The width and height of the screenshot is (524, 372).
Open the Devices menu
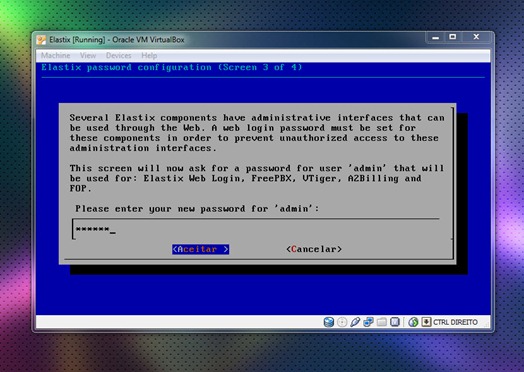119,55
